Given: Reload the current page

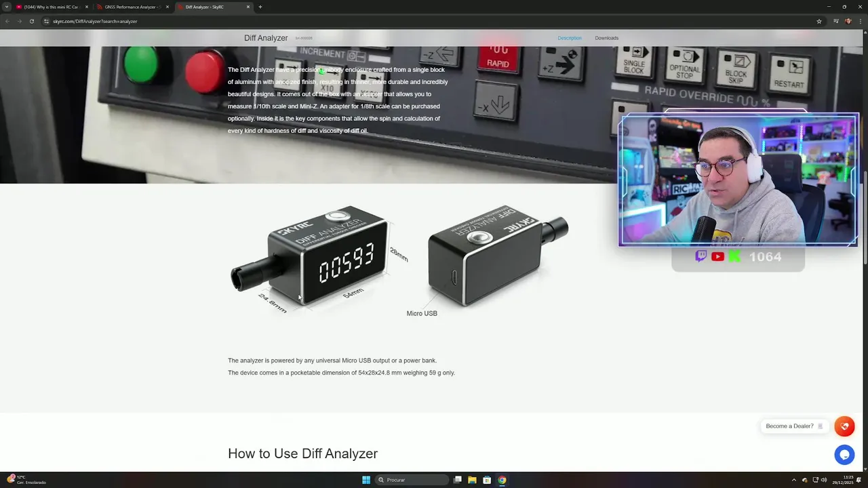Looking at the screenshot, I should point(31,21).
